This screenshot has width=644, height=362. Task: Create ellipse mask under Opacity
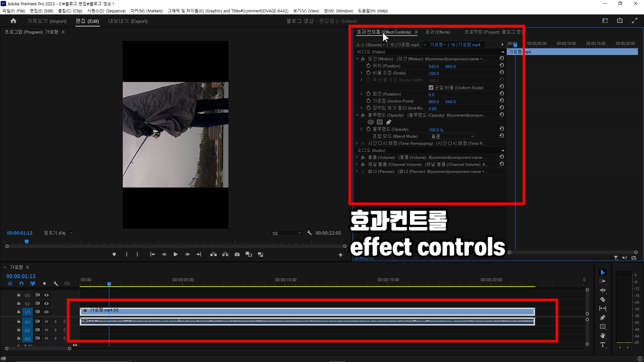pyautogui.click(x=371, y=122)
